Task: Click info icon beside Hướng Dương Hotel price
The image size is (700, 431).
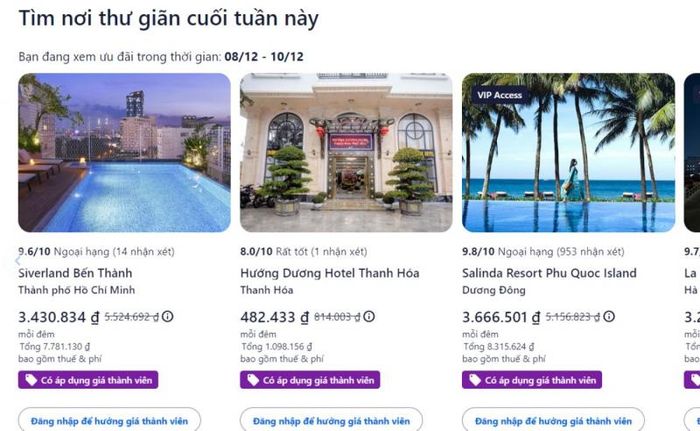Action: click(x=369, y=317)
